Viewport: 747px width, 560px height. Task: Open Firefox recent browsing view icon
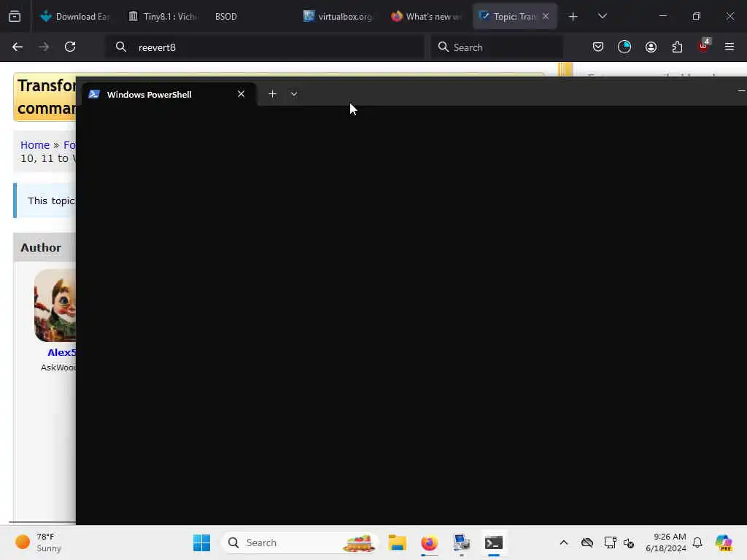click(x=15, y=16)
